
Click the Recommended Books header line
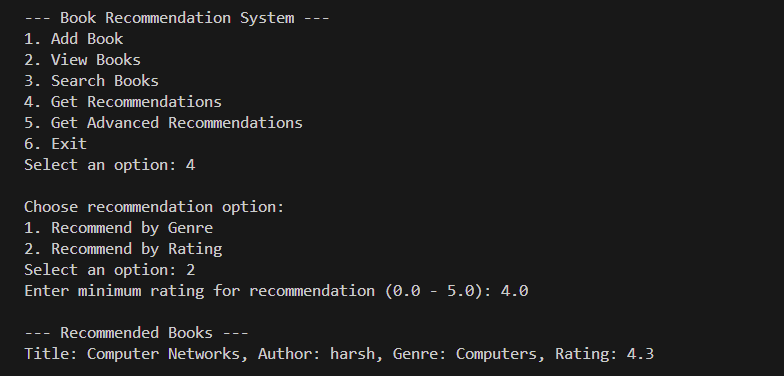pyautogui.click(x=136, y=333)
